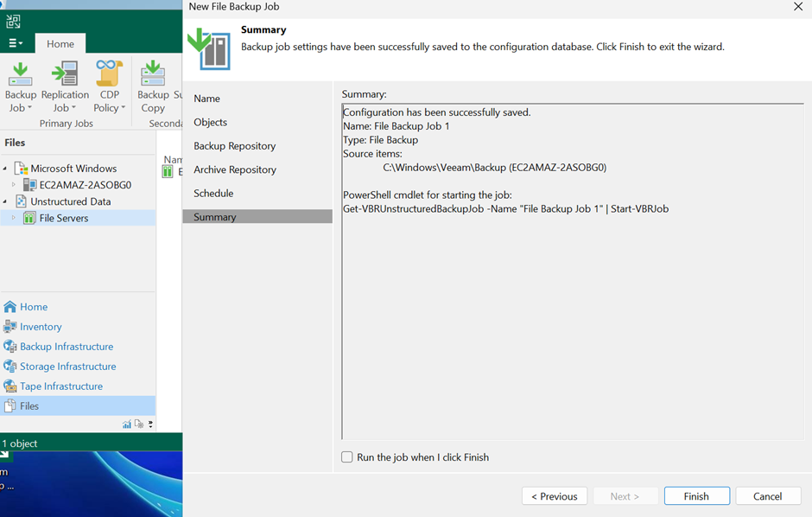Viewport: 812px width, 517px height.
Task: Open the Inventory view
Action: tap(41, 327)
